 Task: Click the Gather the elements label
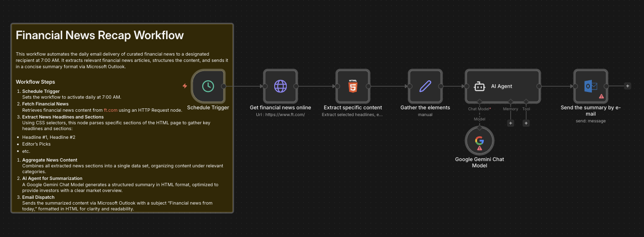[425, 107]
